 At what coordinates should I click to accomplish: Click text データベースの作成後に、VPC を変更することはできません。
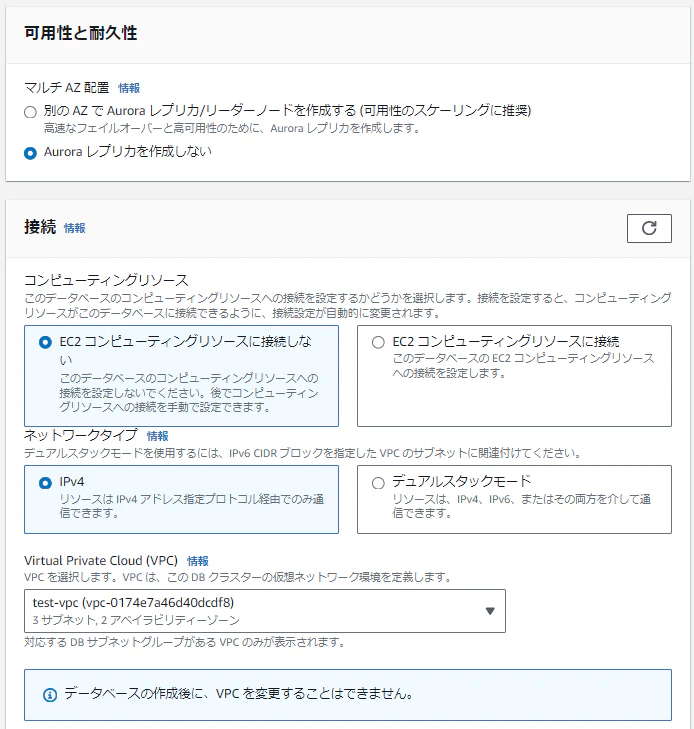point(239,694)
